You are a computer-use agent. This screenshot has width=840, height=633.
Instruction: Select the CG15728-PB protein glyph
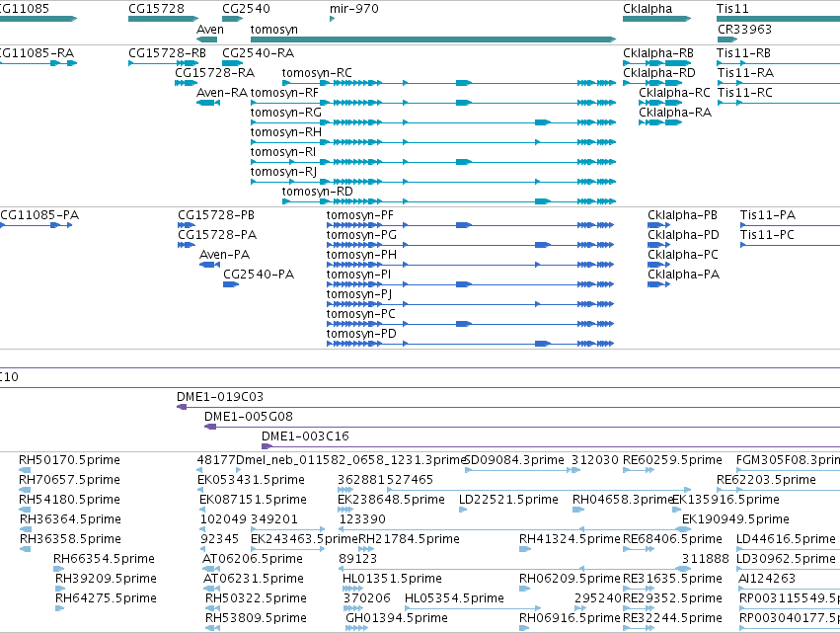187,225
